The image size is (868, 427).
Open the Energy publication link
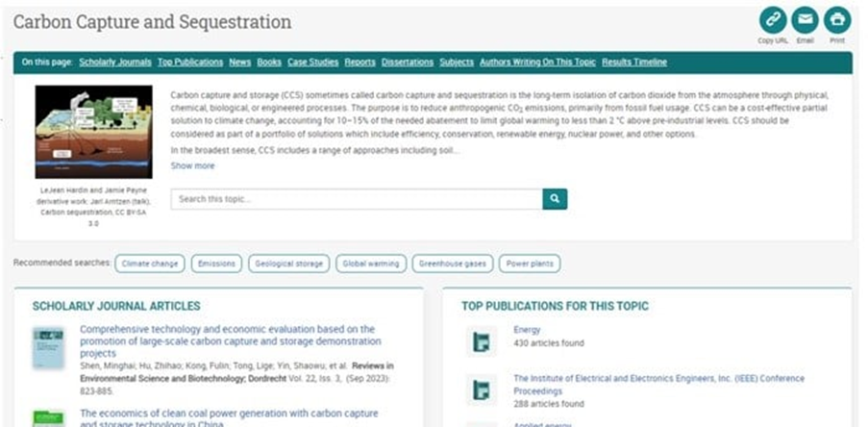click(x=527, y=330)
